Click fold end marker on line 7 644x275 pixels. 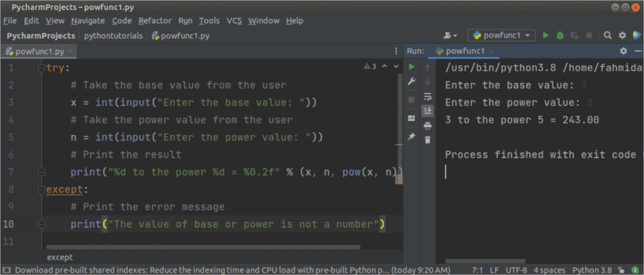(41, 172)
